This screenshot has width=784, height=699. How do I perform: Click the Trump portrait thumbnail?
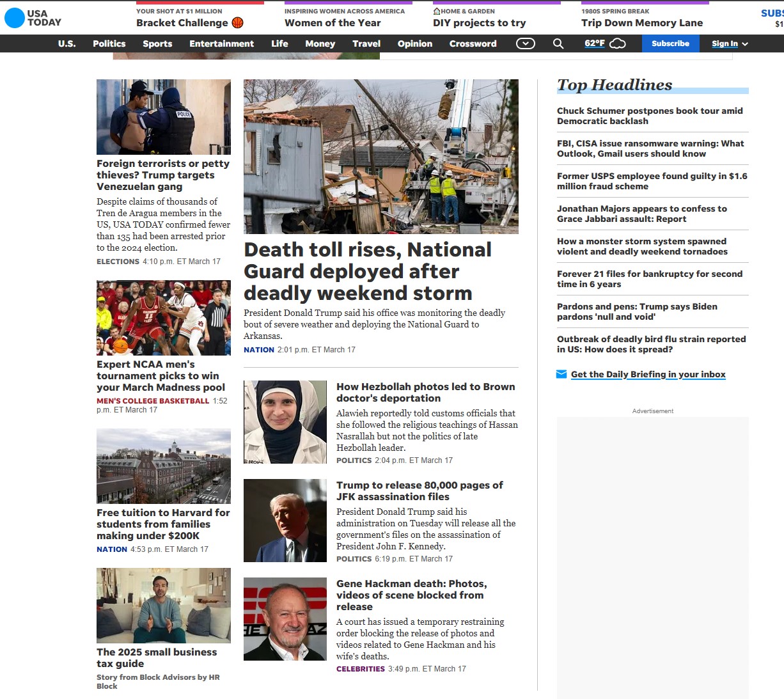285,521
